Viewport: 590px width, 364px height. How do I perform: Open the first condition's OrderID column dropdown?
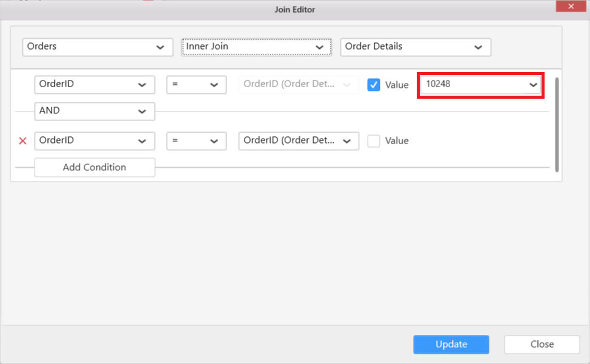point(94,85)
